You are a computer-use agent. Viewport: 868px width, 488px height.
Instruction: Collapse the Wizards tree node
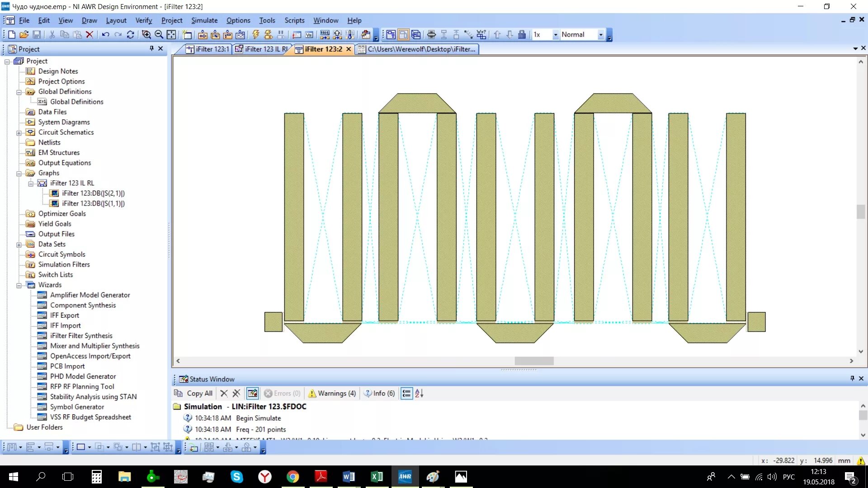(19, 285)
